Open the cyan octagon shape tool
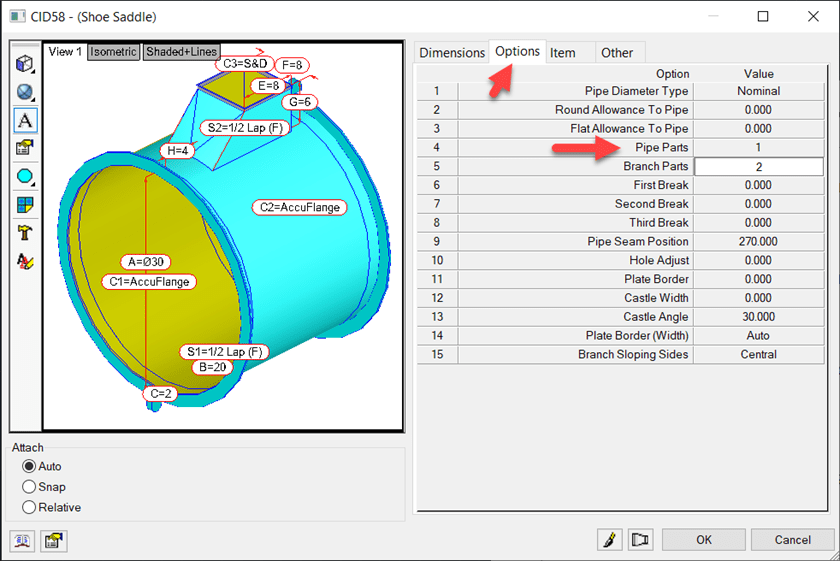The height and width of the screenshot is (561, 840). (x=25, y=176)
